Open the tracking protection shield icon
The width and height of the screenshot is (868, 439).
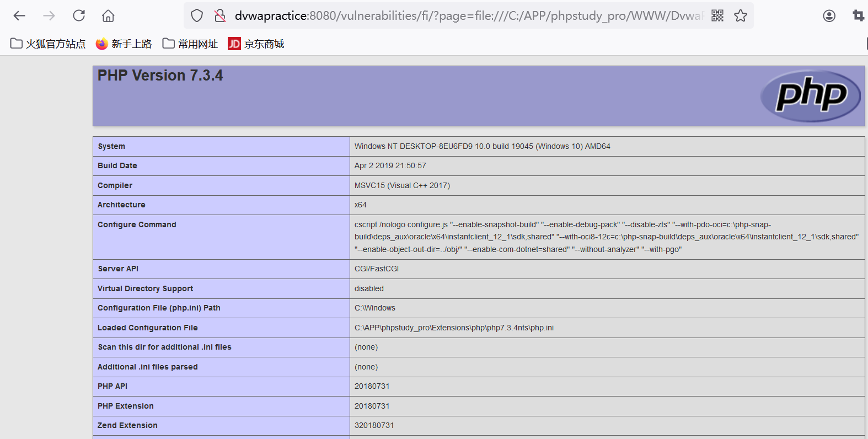coord(197,15)
